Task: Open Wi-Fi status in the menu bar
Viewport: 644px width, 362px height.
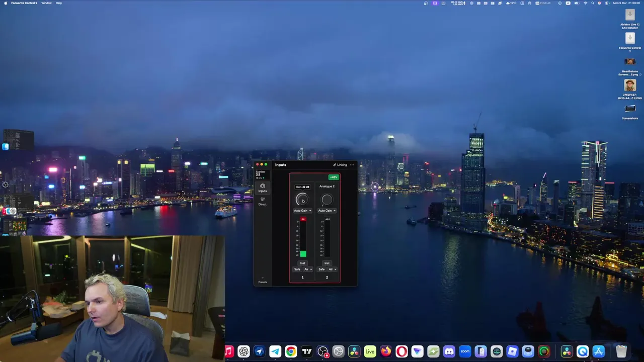Action: click(585, 3)
